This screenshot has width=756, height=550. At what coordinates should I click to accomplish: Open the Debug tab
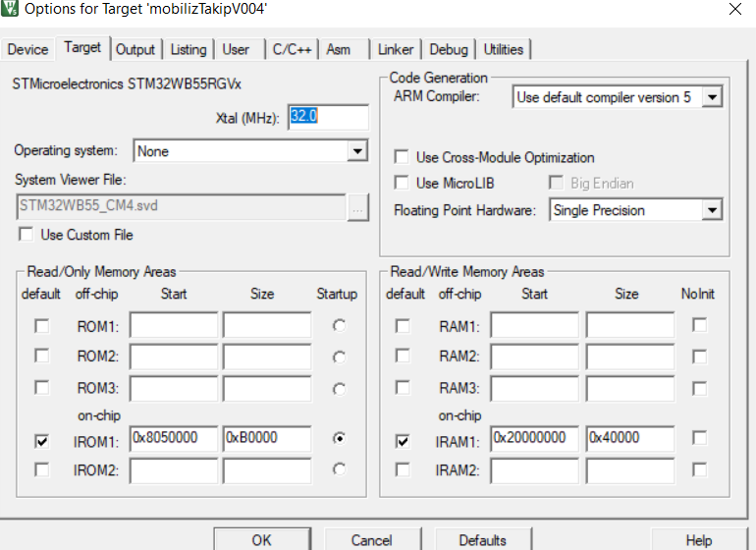(449, 49)
